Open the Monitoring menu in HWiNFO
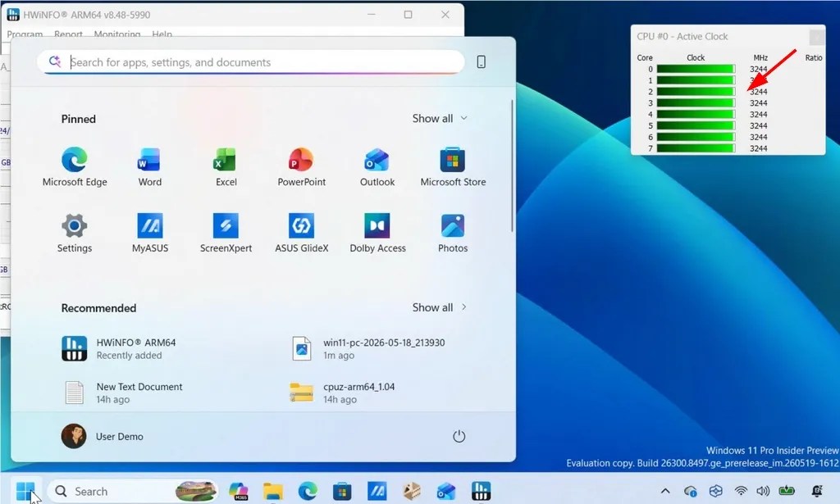This screenshot has height=504, width=840. (x=116, y=34)
